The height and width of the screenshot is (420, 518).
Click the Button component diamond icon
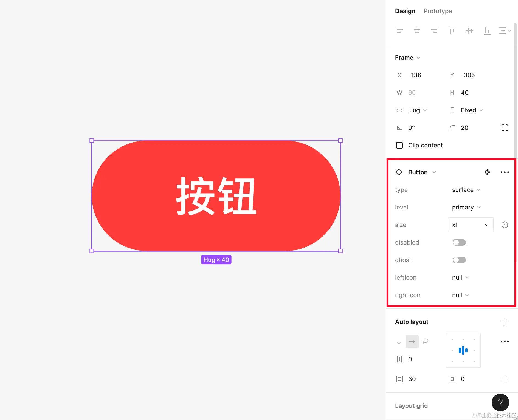(399, 172)
